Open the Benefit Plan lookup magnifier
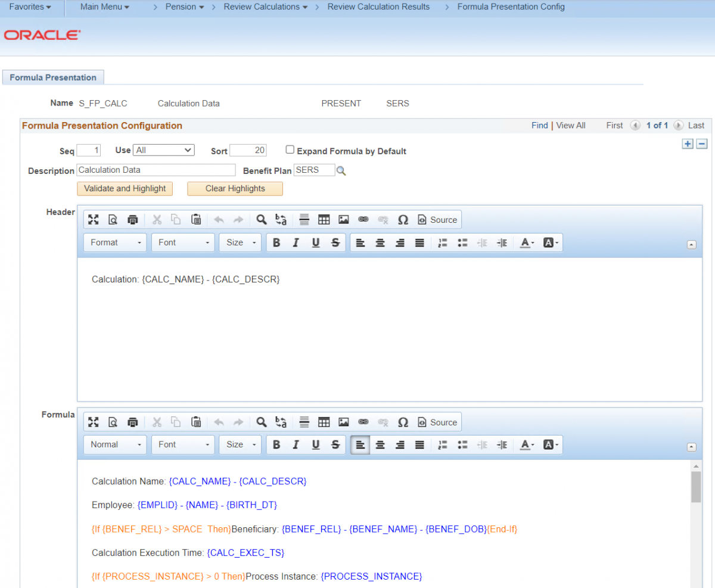Viewport: 715px width, 588px height. (x=341, y=170)
